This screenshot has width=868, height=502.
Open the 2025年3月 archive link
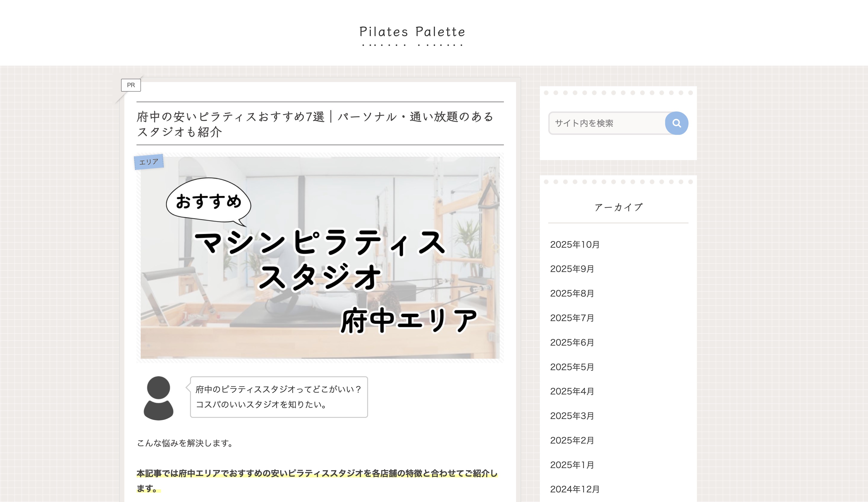[572, 416]
